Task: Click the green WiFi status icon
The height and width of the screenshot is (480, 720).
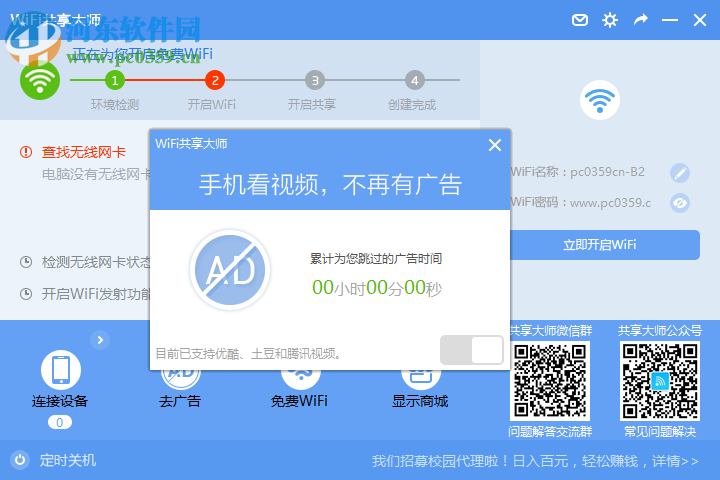Action: click(40, 80)
